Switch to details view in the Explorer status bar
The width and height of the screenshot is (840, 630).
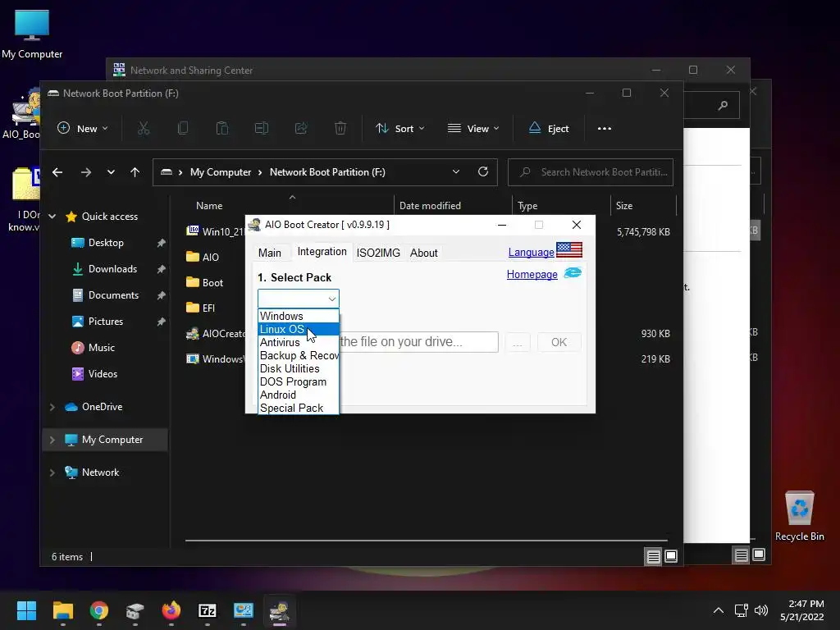[x=653, y=557]
